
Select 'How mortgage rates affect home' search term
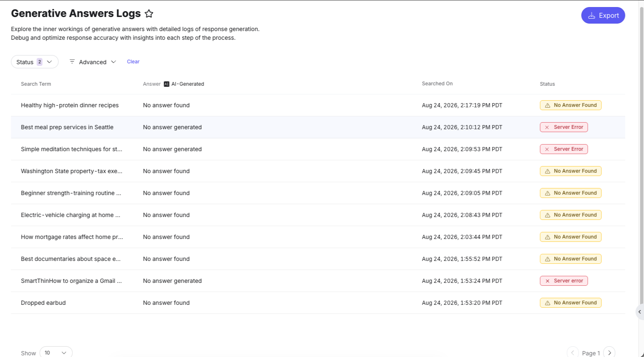coord(72,237)
